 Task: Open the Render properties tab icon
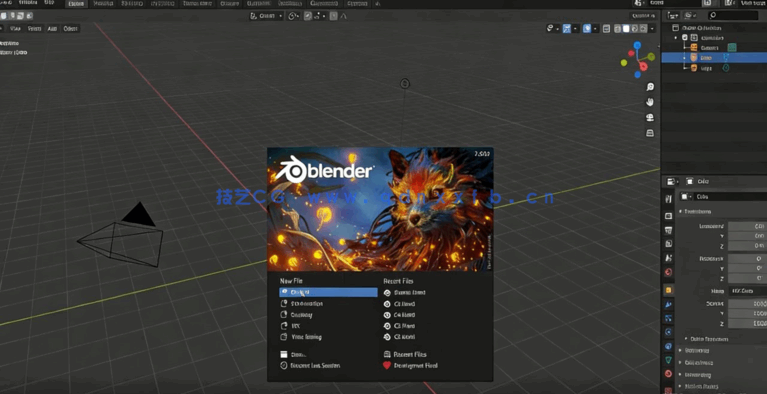click(669, 216)
